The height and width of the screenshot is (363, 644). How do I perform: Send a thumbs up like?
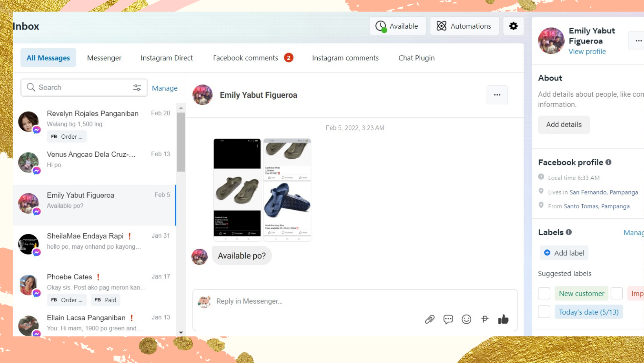503,319
